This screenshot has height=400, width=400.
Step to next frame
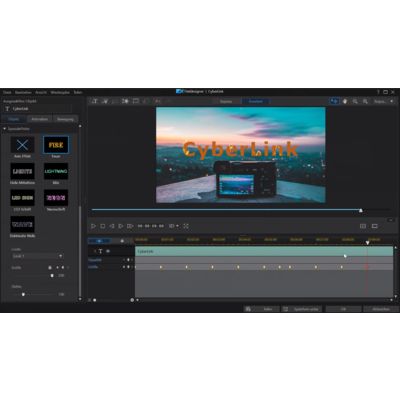click(121, 226)
